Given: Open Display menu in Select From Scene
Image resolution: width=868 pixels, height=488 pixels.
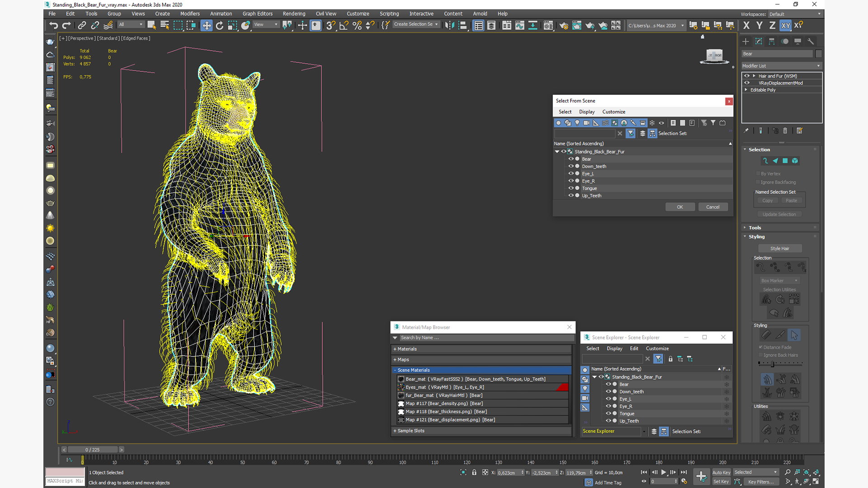Looking at the screenshot, I should click(587, 112).
